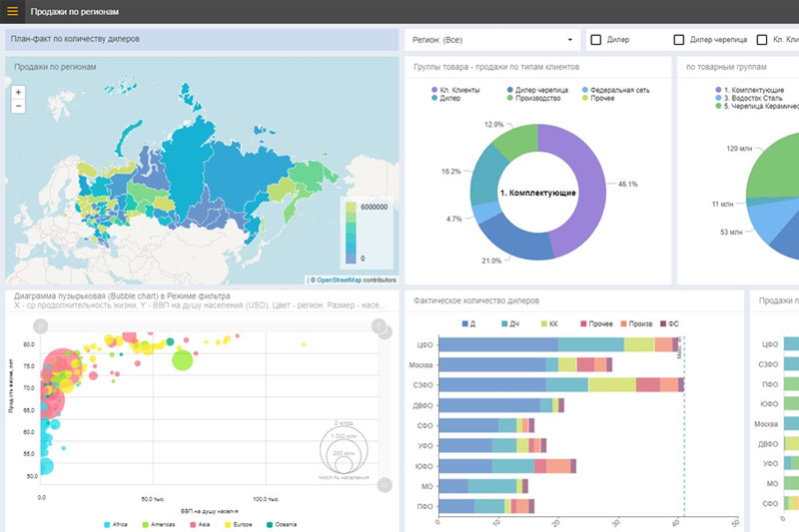Toggle ДЧ series in dealers bar legend
The width and height of the screenshot is (799, 532).
[x=510, y=323]
